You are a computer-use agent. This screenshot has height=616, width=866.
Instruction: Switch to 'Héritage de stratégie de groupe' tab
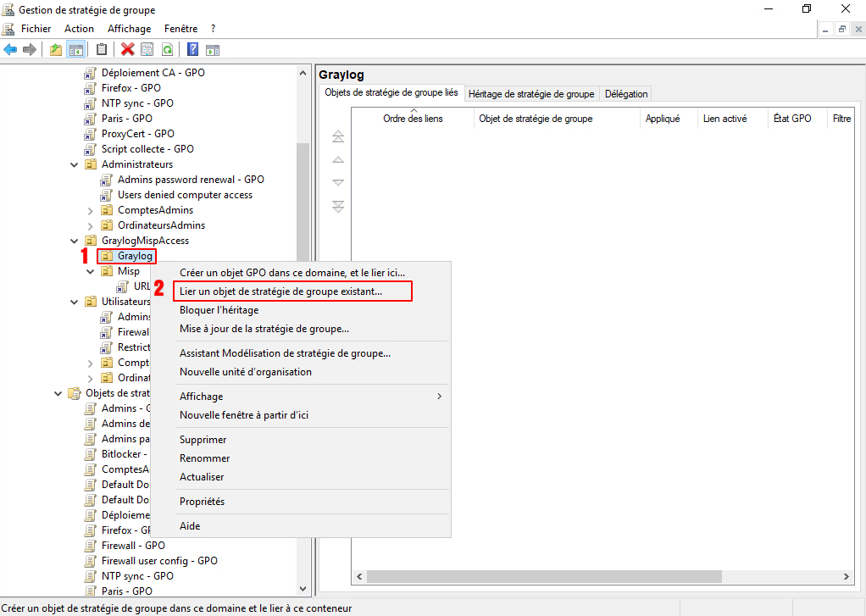[530, 94]
